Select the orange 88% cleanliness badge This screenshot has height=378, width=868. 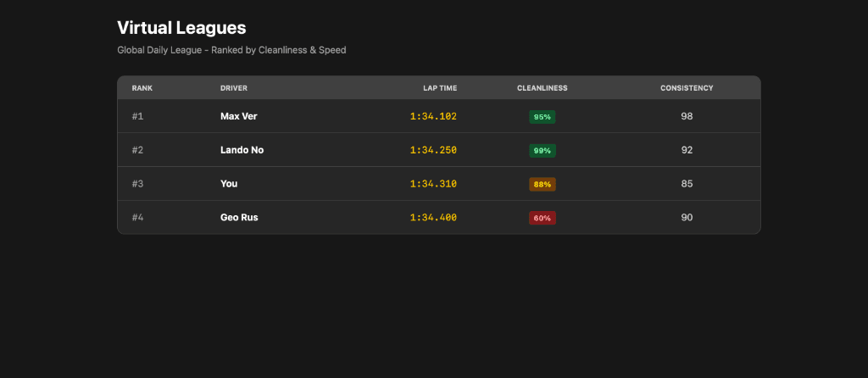(x=542, y=184)
